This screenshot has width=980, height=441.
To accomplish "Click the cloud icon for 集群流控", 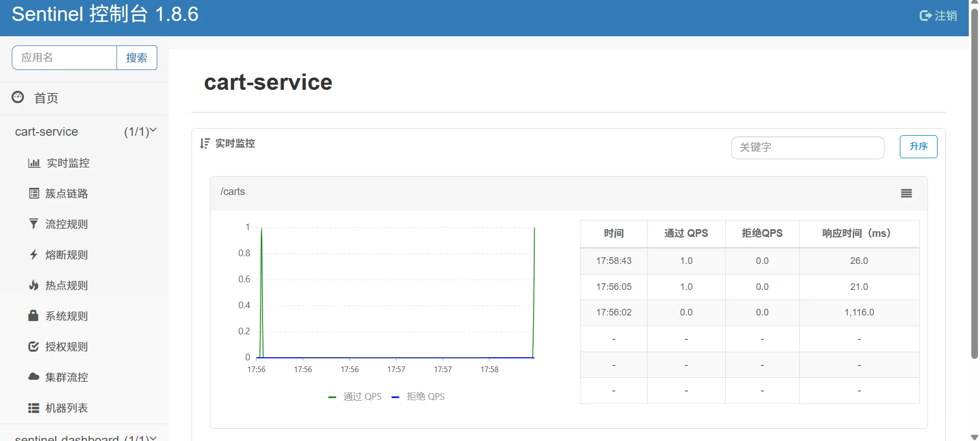I will [34, 377].
